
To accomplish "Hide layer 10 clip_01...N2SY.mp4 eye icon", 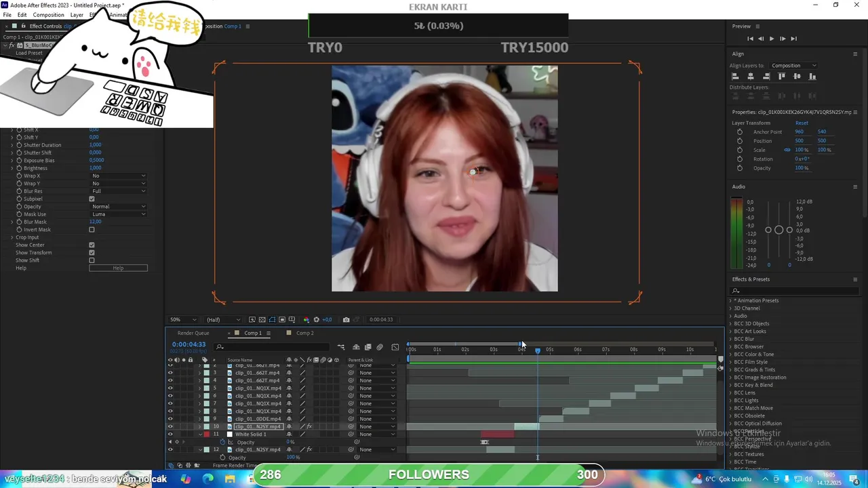I will coord(170,427).
